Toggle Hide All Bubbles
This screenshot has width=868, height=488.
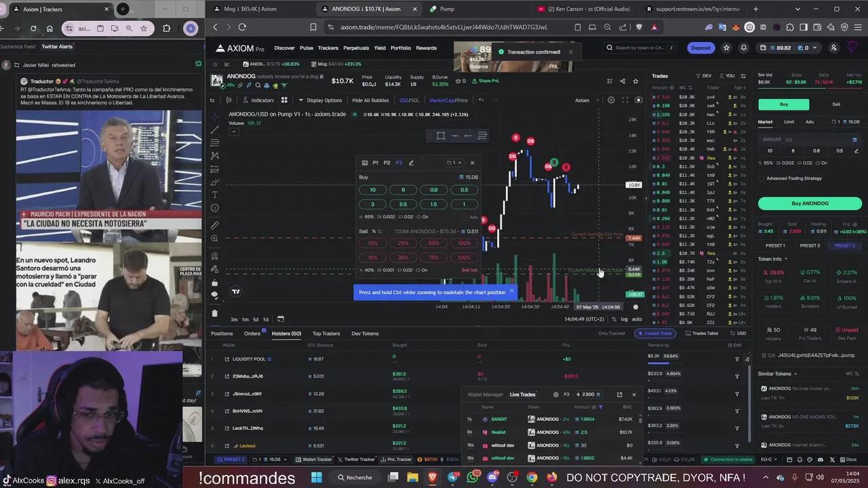pyautogui.click(x=370, y=100)
